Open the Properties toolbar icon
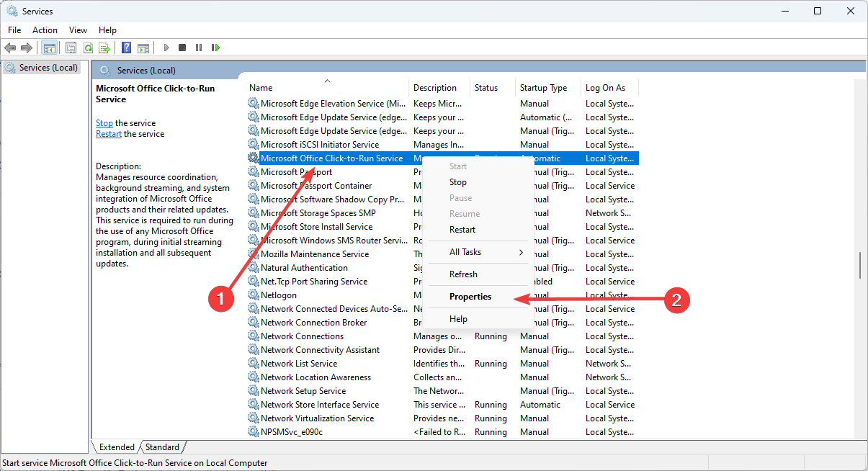Screen dimensions: 868x471 click(71, 48)
